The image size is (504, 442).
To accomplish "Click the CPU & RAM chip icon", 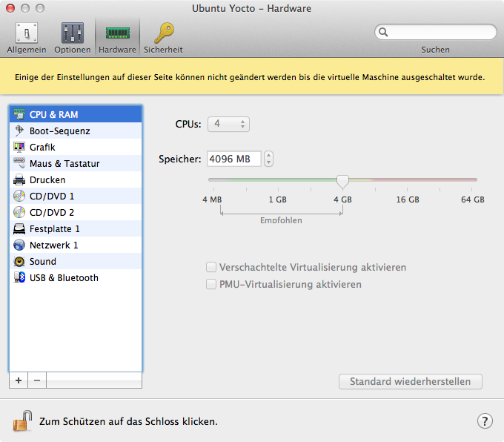I will coord(19,114).
